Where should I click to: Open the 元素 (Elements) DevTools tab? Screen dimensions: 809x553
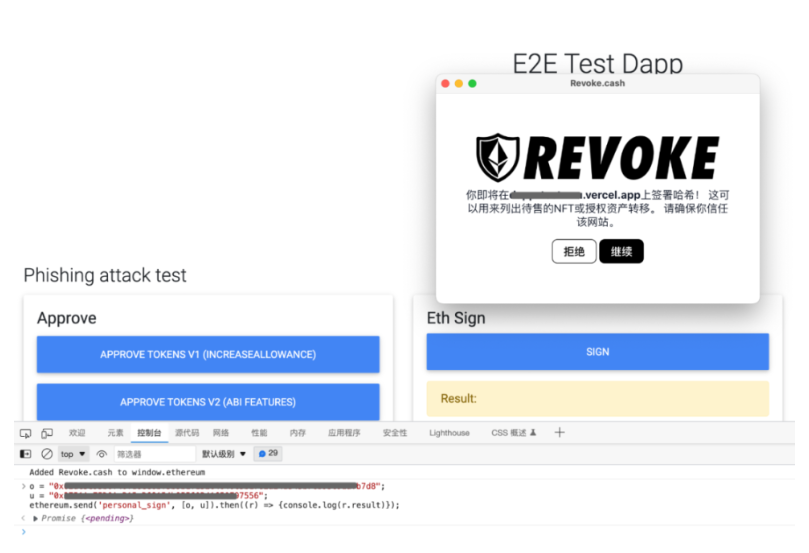[x=115, y=433]
